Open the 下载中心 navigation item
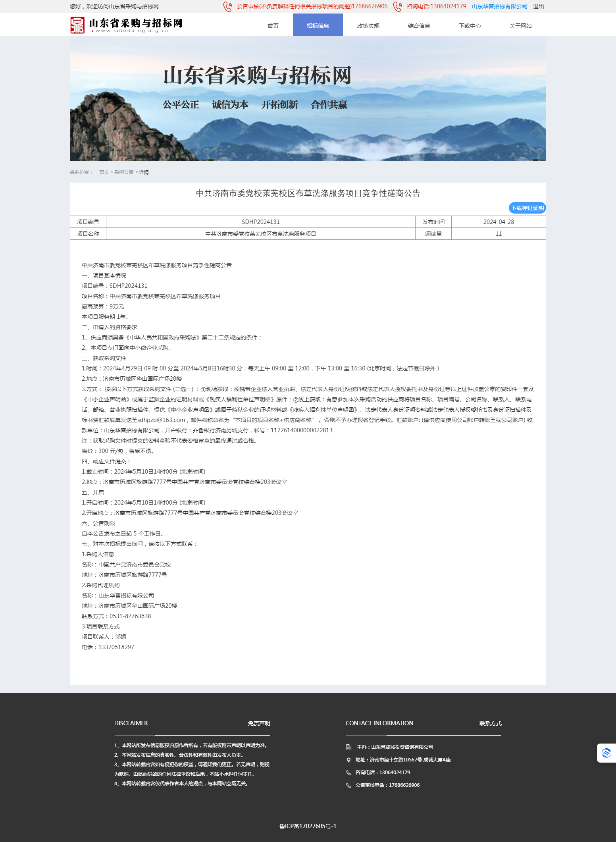Screen dimensions: 616x842 (470, 26)
